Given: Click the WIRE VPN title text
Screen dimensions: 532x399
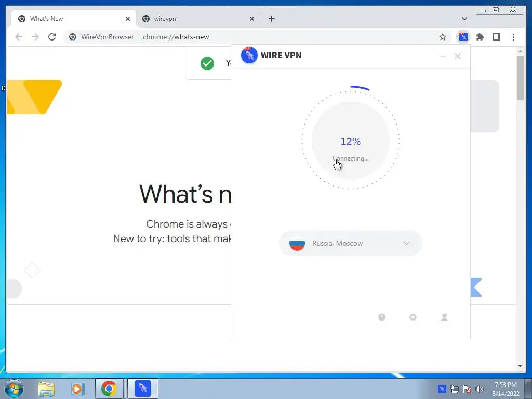Looking at the screenshot, I should coord(281,55).
